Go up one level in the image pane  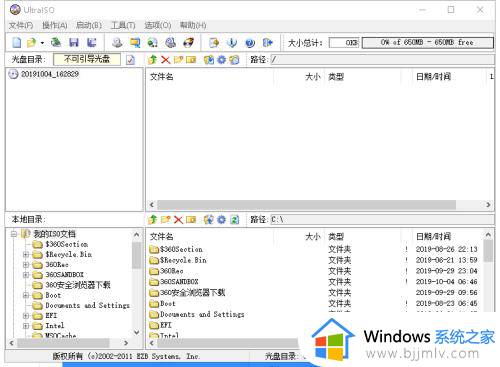click(153, 60)
